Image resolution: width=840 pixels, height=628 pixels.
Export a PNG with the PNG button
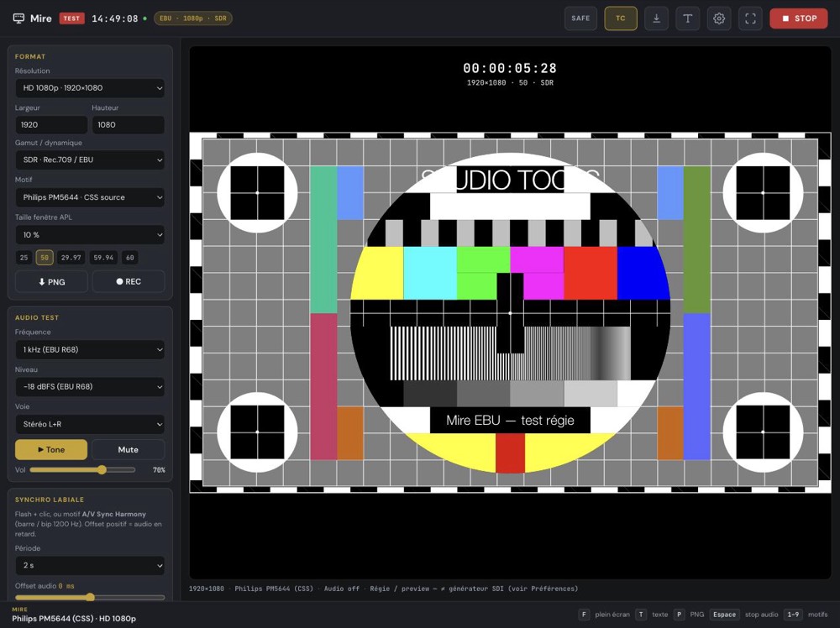[51, 281]
